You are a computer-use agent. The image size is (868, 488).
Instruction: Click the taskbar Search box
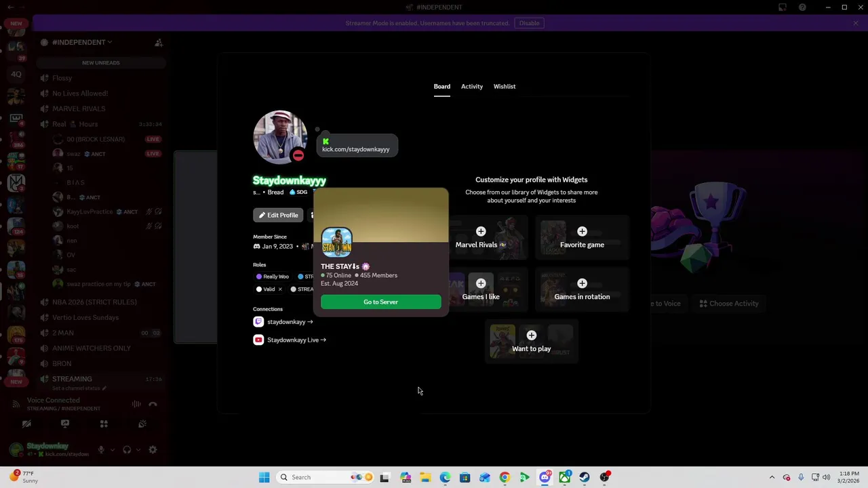[326, 477]
